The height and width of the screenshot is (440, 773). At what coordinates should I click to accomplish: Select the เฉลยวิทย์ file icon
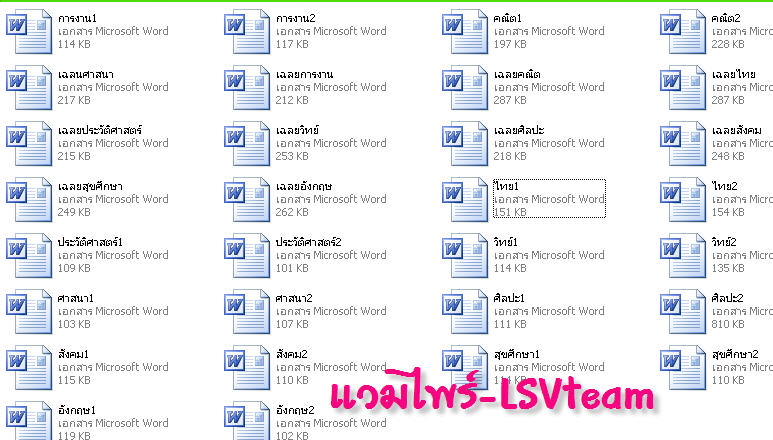point(246,143)
